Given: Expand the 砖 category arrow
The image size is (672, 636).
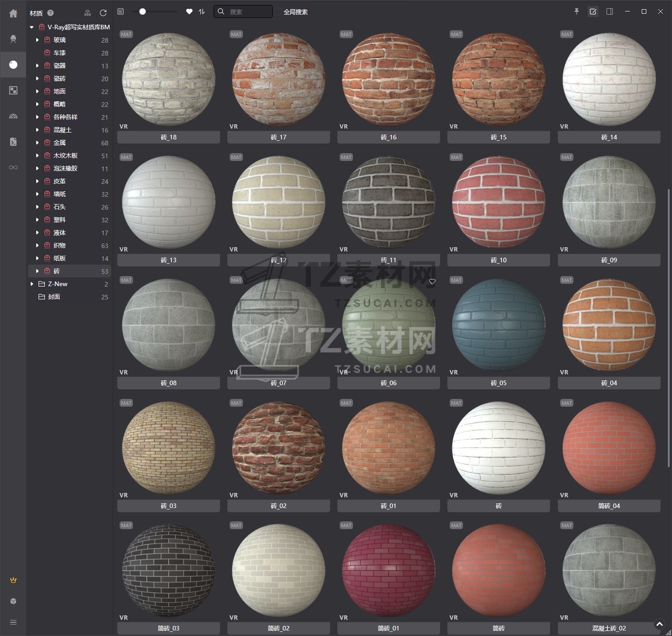Looking at the screenshot, I should coord(37,271).
